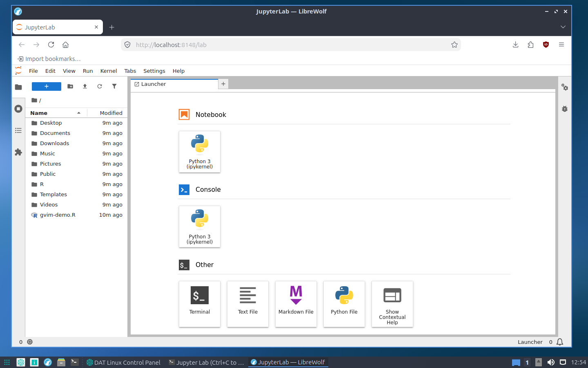Screen dimensions: 588x368
Task: Select the R folder
Action: 76,184
